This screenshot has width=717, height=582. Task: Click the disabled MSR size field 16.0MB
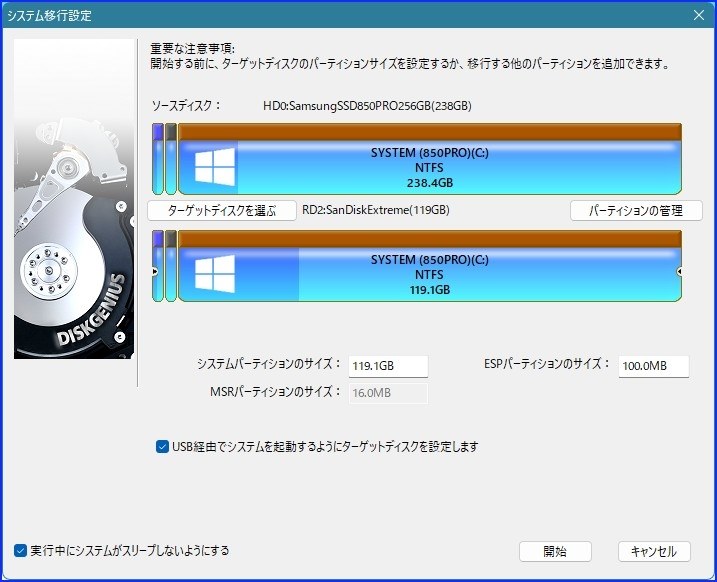tap(388, 393)
